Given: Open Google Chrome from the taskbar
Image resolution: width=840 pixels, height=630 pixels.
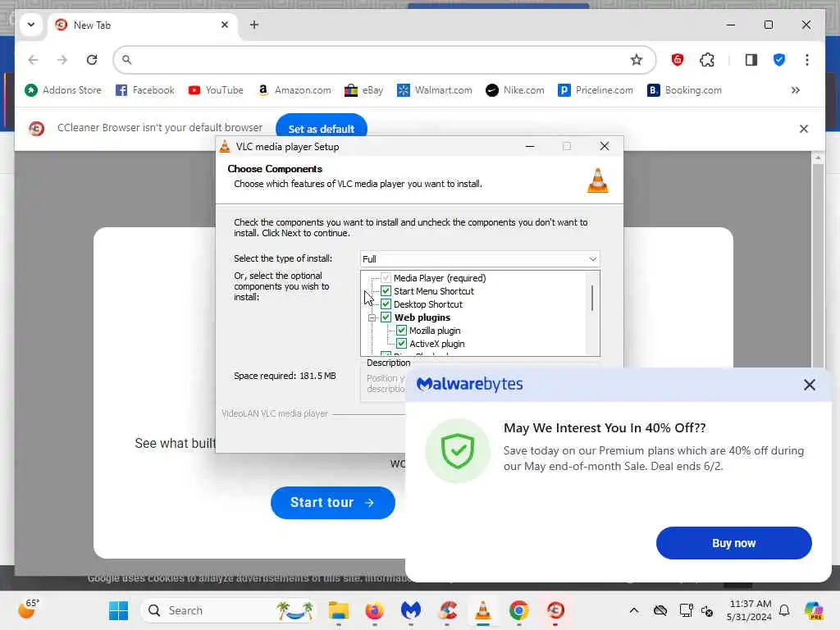Looking at the screenshot, I should (x=519, y=610).
